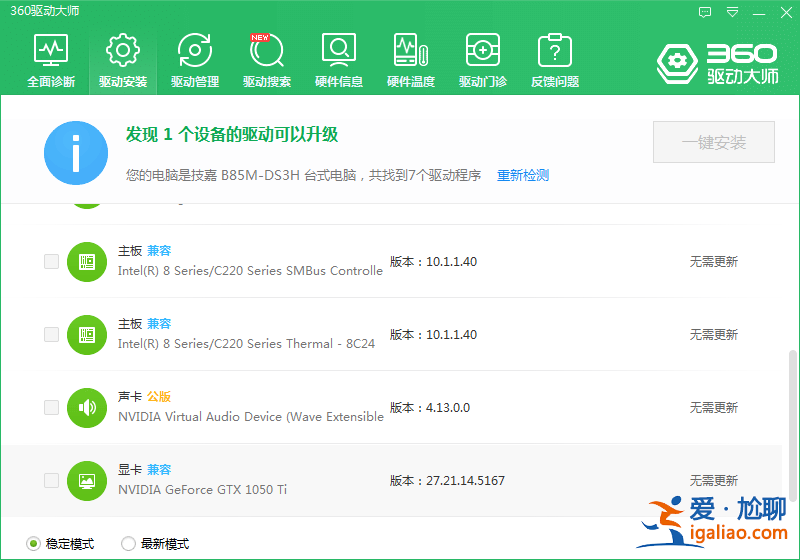Click the 发现 1 个设备的驱动可以升级 headline
Image resolution: width=800 pixels, height=560 pixels.
click(232, 135)
